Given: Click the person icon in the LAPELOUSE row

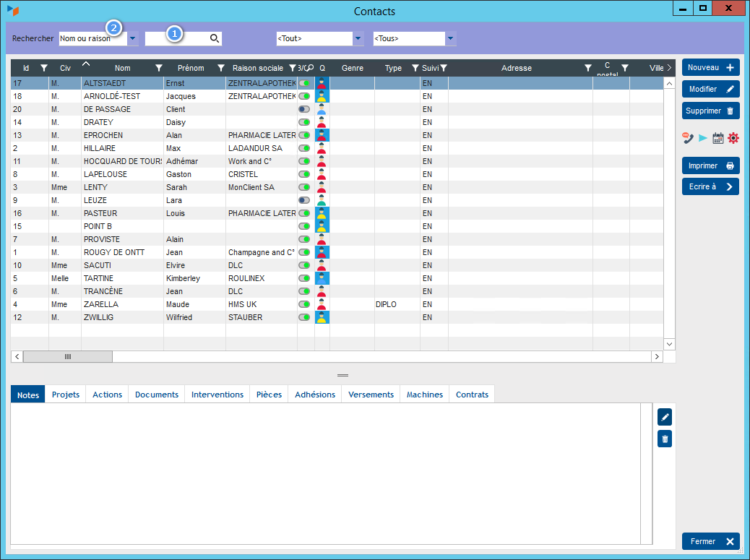Looking at the screenshot, I should (x=322, y=174).
